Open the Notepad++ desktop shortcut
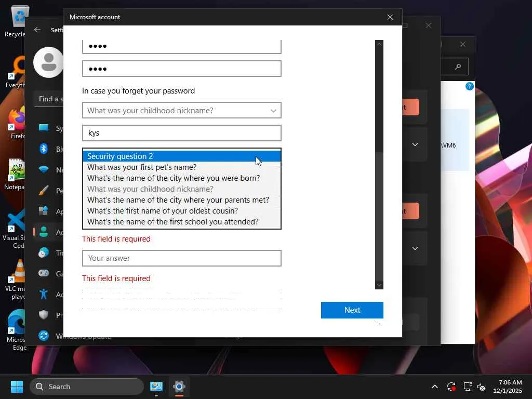This screenshot has width=532, height=399. (x=15, y=175)
